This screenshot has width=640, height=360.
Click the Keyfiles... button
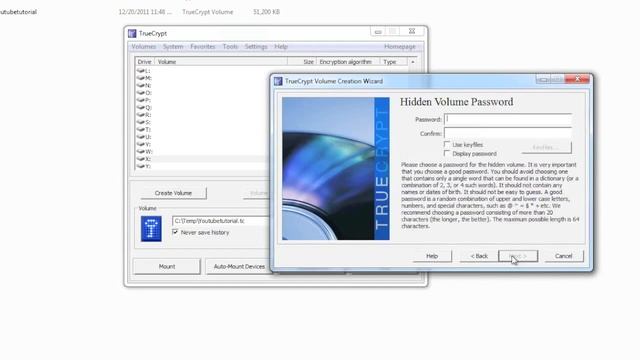coord(547,147)
